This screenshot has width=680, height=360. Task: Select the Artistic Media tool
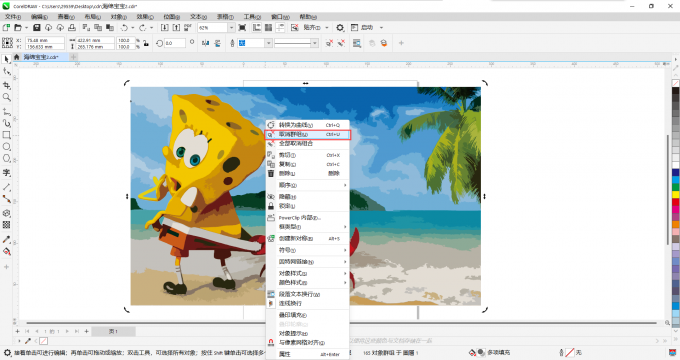(7, 124)
